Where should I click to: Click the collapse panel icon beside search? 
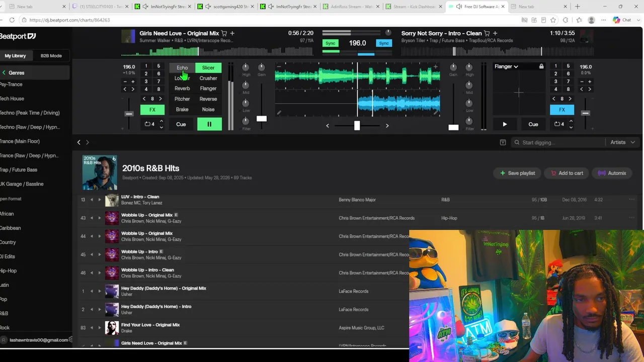click(x=503, y=142)
